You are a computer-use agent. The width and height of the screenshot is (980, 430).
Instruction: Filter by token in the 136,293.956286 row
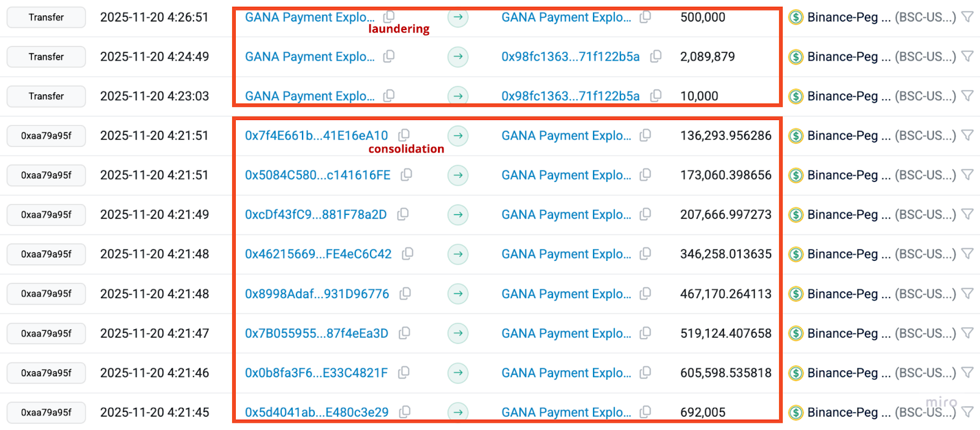[967, 135]
